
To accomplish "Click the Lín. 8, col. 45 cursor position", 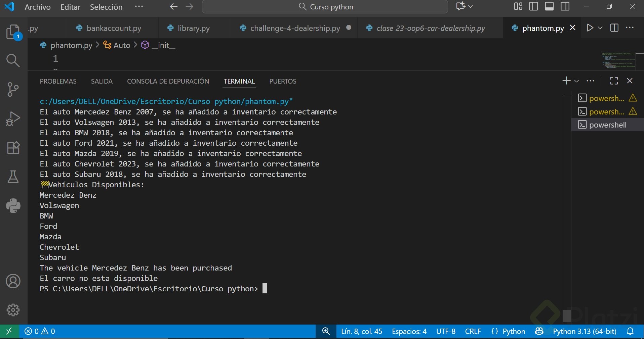I will (362, 332).
